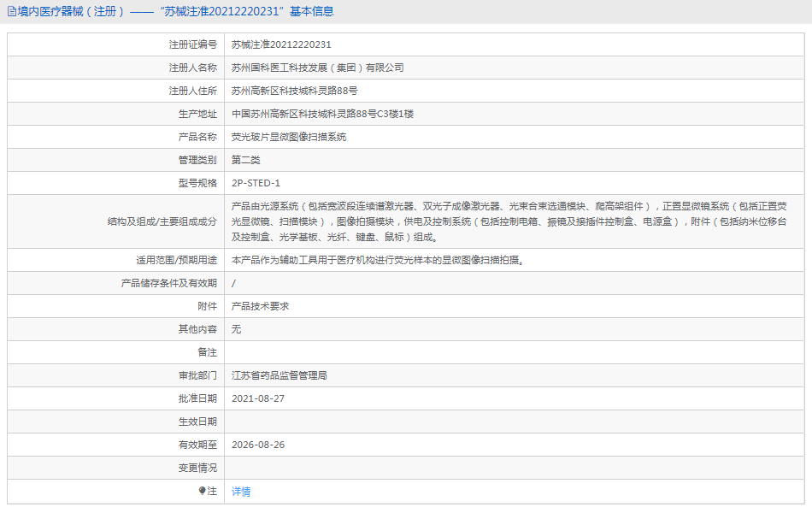
Task: Click the 批准日期 label
Action: (197, 398)
